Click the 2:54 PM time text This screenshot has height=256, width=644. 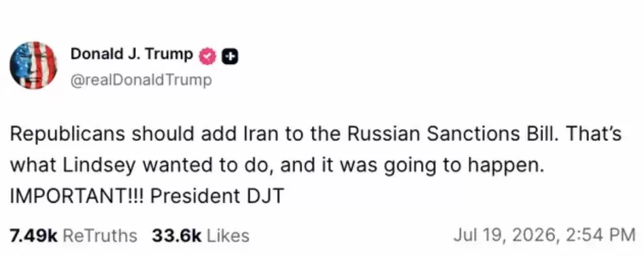coord(599,236)
